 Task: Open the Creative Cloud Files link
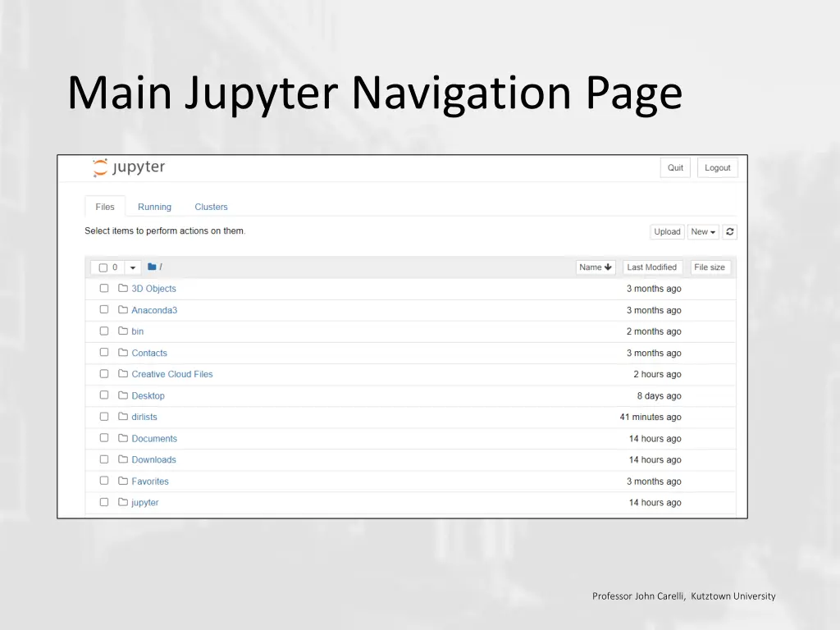172,374
